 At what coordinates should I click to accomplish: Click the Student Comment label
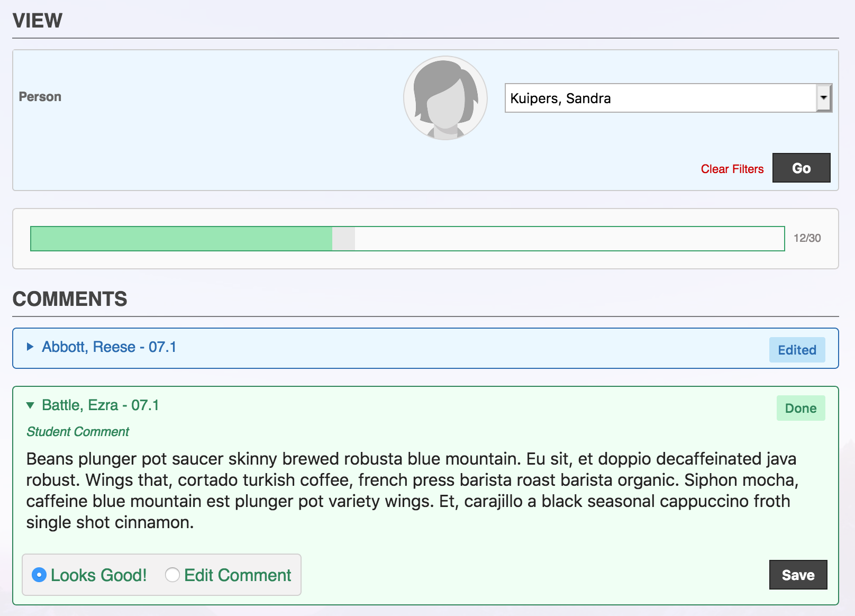click(x=77, y=431)
